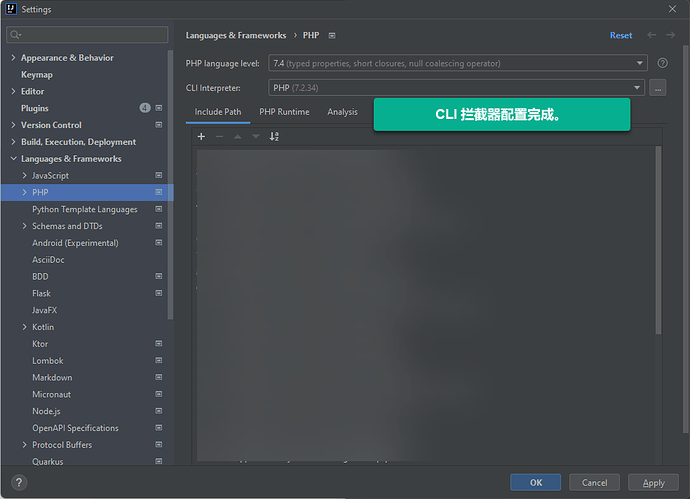The width and height of the screenshot is (690, 499).
Task: Expand the Protocol Buffers node
Action: [x=25, y=445]
